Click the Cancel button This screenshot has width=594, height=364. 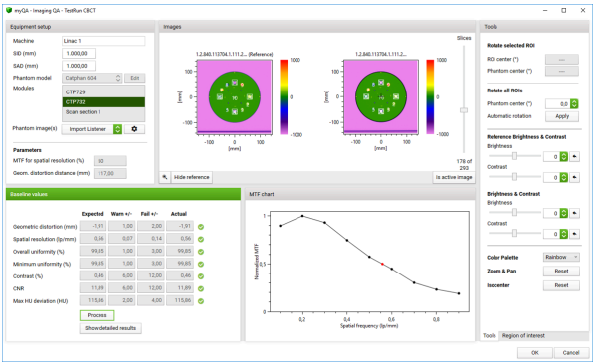point(571,353)
